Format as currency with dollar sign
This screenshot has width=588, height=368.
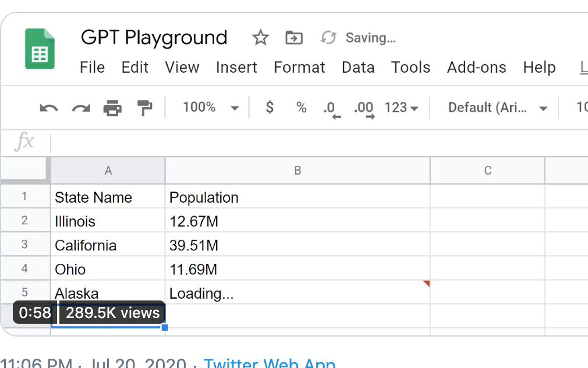pyautogui.click(x=270, y=107)
